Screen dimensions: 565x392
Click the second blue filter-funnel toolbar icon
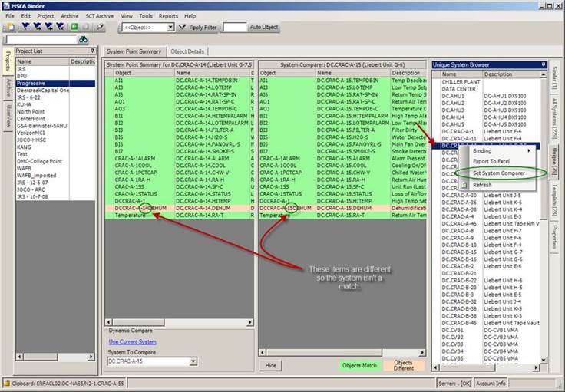(x=37, y=27)
